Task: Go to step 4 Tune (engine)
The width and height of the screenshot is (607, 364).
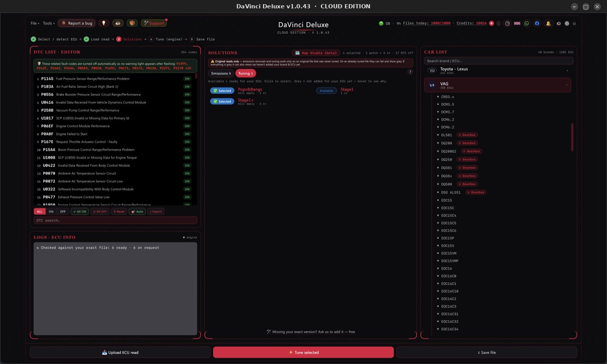Action: [166, 39]
